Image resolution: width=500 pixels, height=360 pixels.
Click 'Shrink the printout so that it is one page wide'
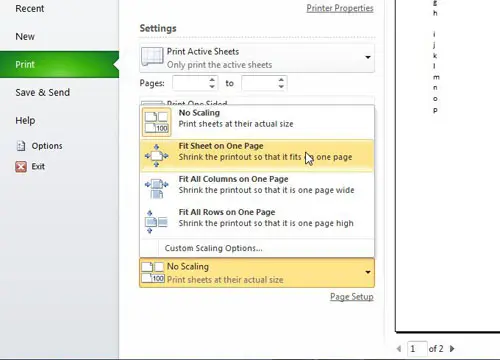click(266, 190)
